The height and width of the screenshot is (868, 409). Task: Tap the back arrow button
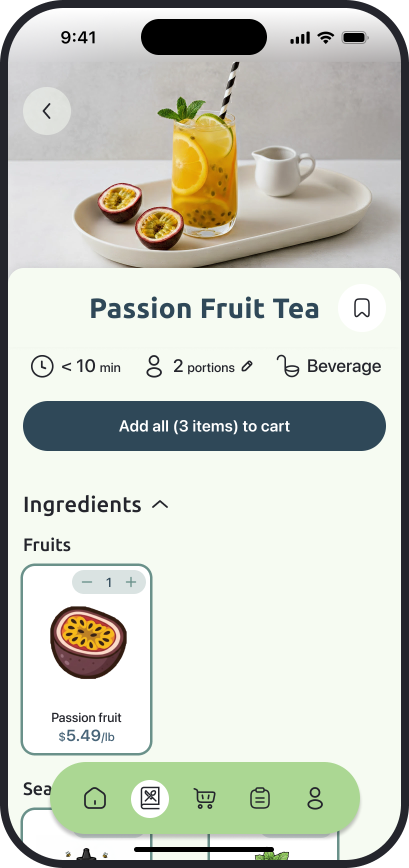tap(47, 111)
